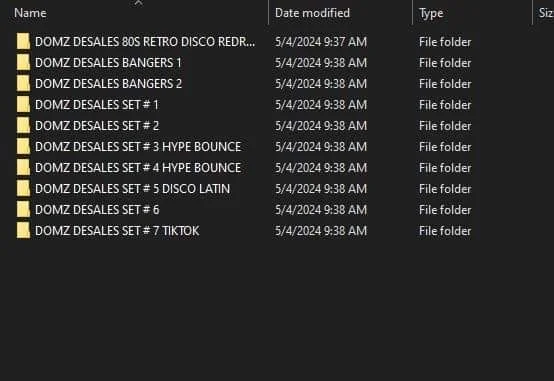Click the BANGERS 2 folder icon
The width and height of the screenshot is (554, 381).
pos(23,83)
